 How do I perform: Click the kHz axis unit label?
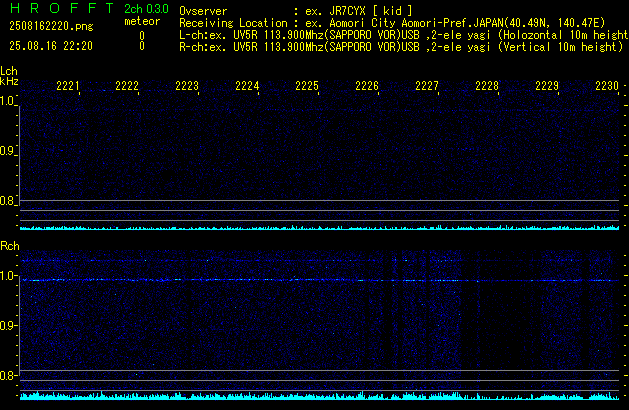click(x=9, y=81)
